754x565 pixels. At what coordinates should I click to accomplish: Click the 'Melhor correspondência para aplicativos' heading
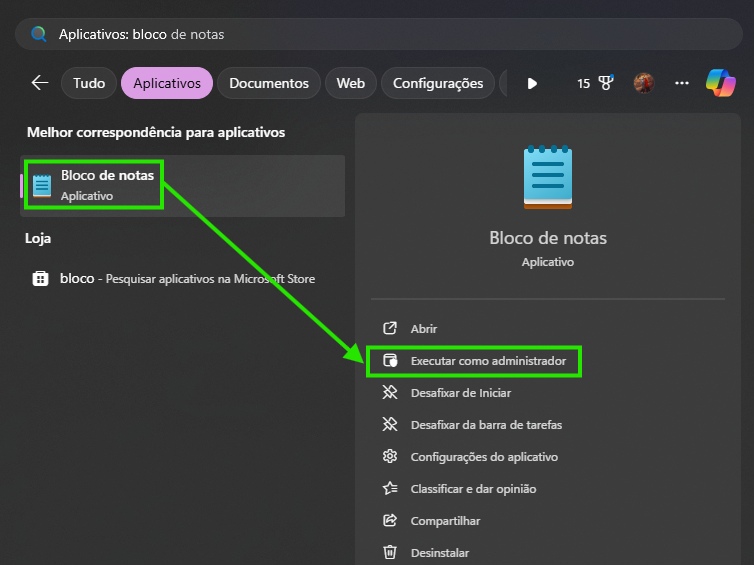(x=156, y=132)
